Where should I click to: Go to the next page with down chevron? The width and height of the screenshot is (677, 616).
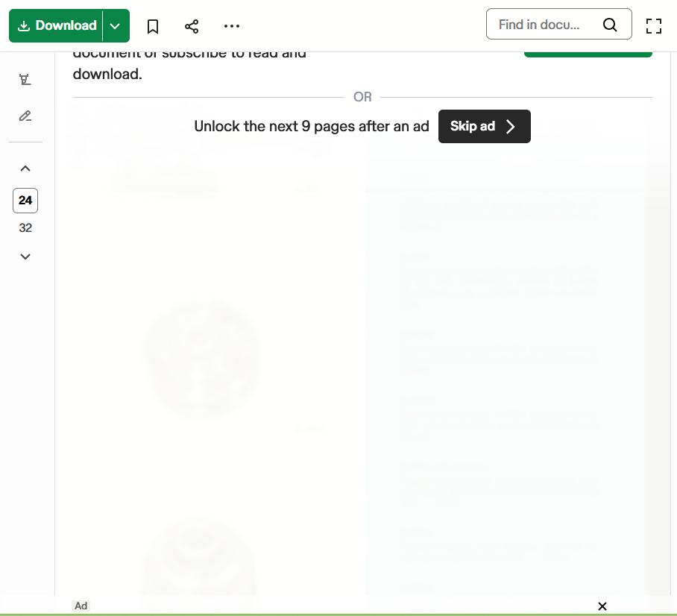click(25, 257)
